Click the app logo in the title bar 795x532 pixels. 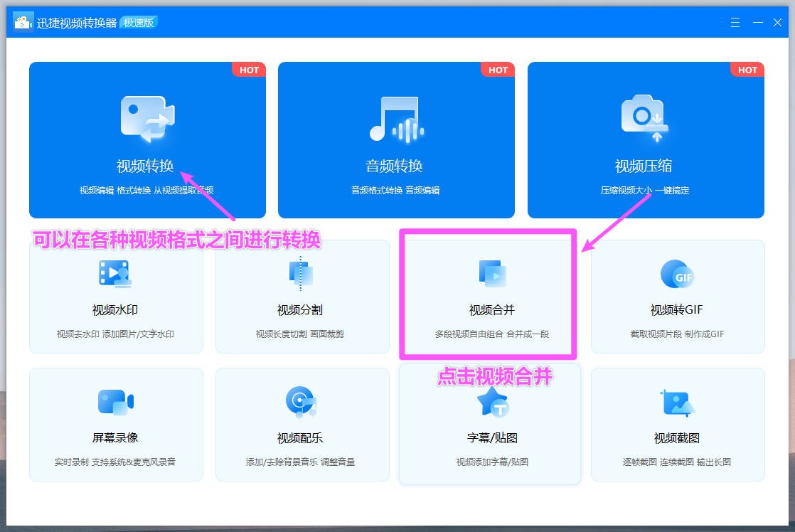(x=22, y=21)
